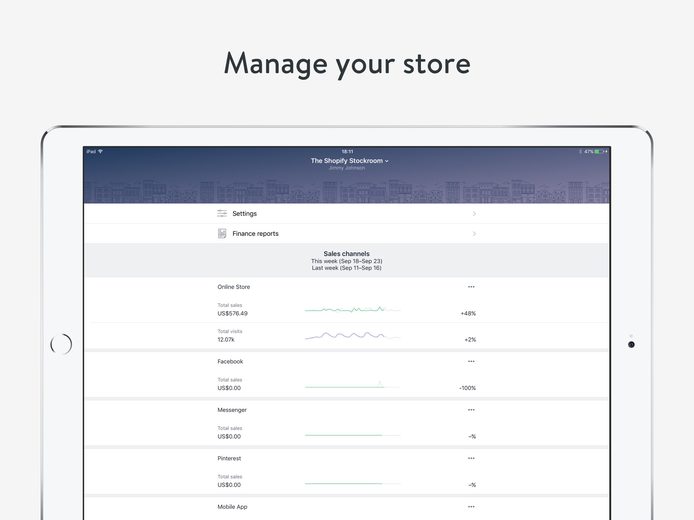Select the Online Store channel title
Screen dimensions: 694x520
click(234, 287)
